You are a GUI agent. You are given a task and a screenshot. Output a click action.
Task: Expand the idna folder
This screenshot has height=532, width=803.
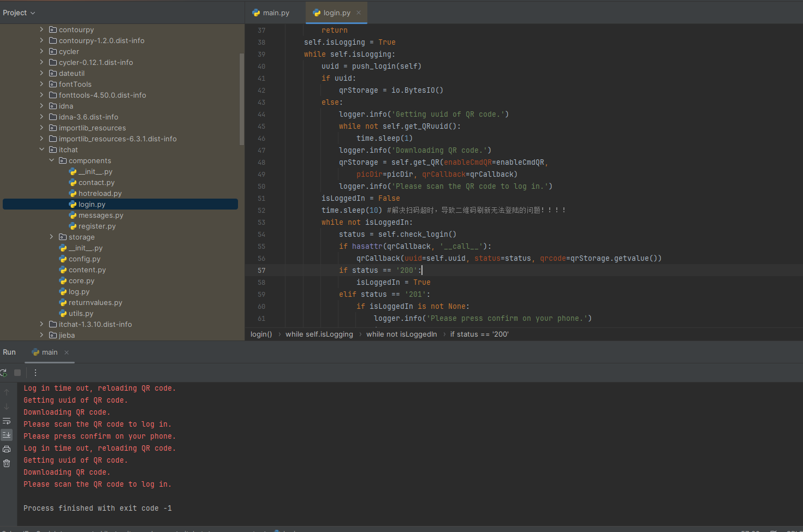[41, 106]
